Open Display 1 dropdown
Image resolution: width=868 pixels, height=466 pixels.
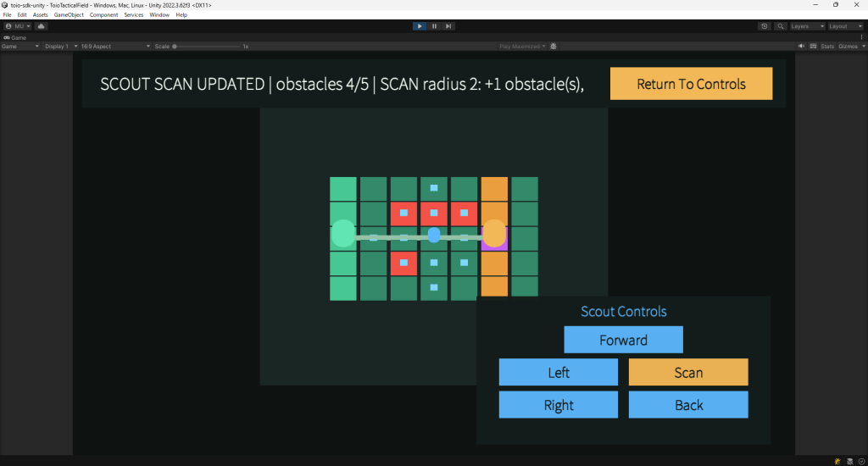click(60, 47)
